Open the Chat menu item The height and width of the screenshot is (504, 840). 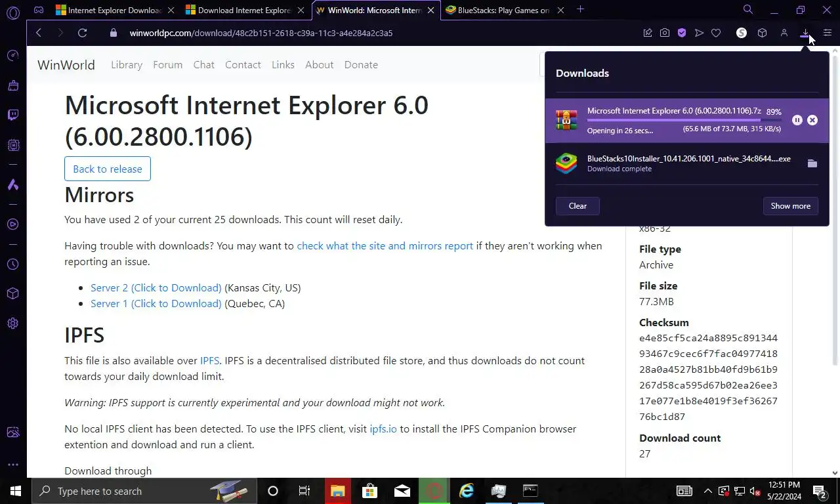pos(203,64)
